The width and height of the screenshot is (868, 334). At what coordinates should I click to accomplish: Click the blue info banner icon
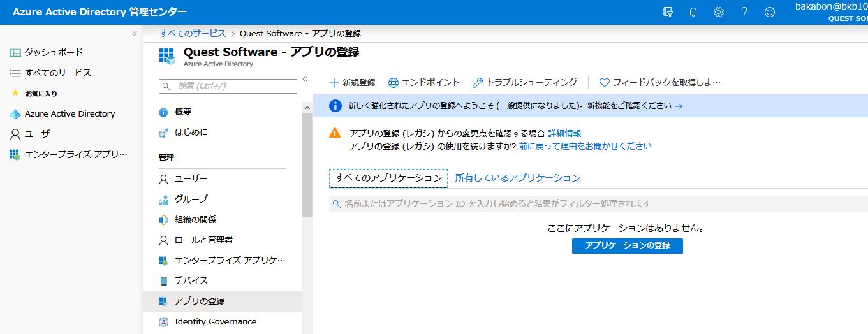pyautogui.click(x=335, y=106)
